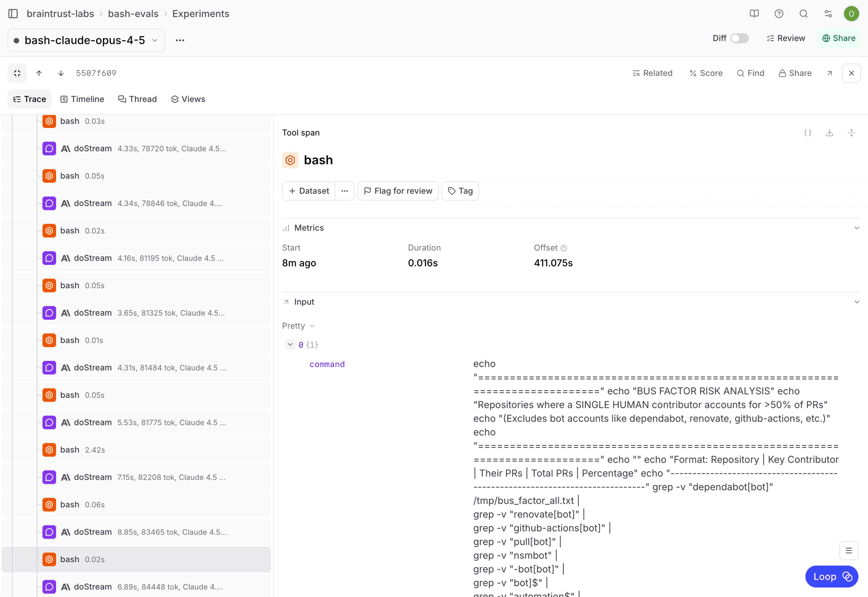Go to previous trace arrow
868x597 pixels.
coord(39,73)
